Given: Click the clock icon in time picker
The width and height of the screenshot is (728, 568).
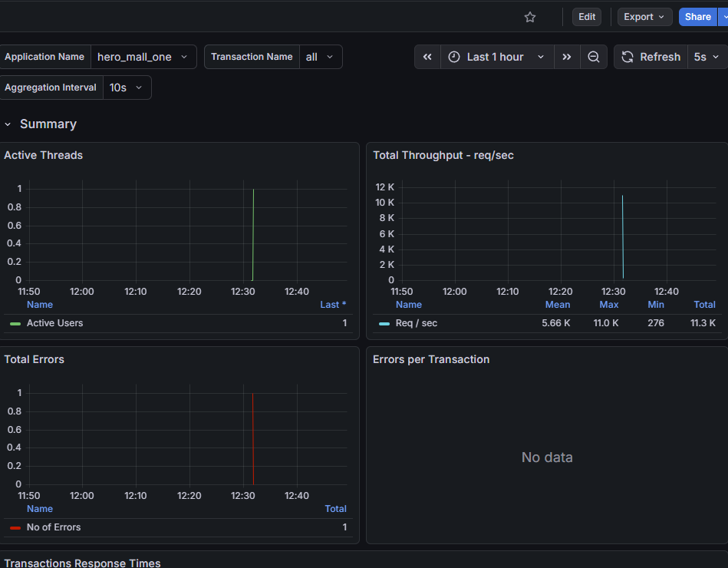Looking at the screenshot, I should tap(454, 57).
